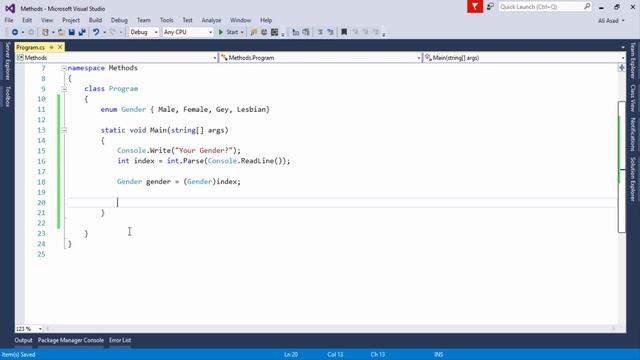
Task: Open the File menu
Action: click(9, 20)
